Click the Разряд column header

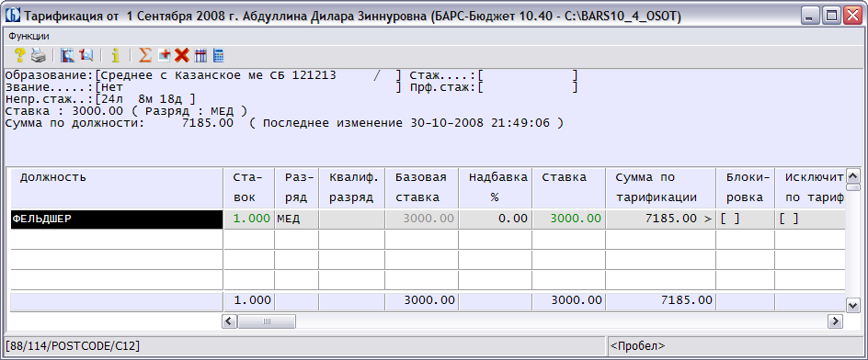tap(297, 188)
